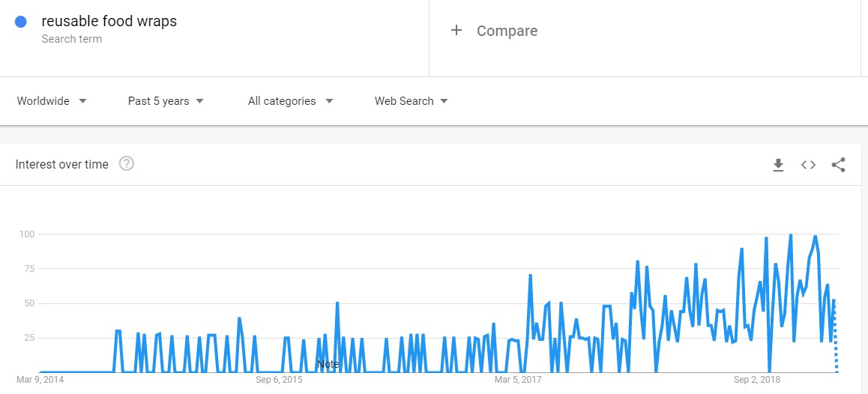Select the Sep 6, 2015 axis label
Screen dimensions: 868x394
pos(279,380)
